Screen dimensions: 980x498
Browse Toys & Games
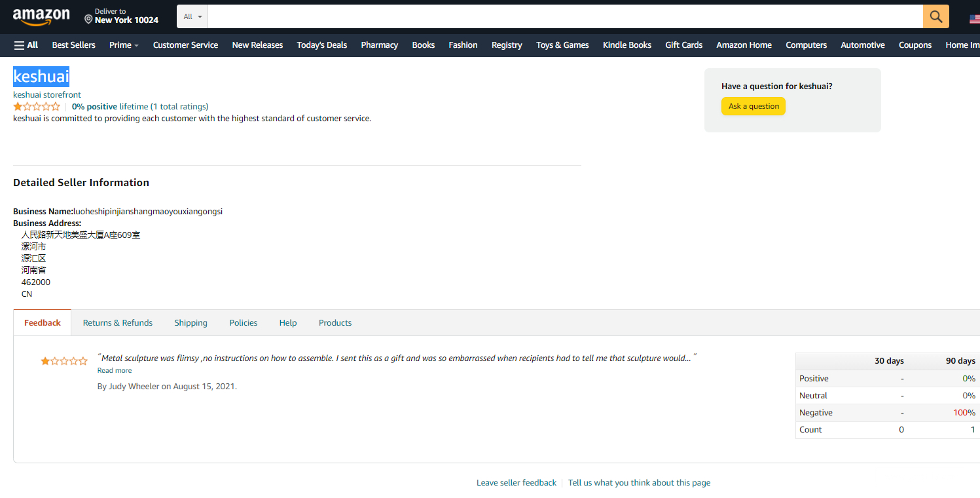tap(562, 45)
